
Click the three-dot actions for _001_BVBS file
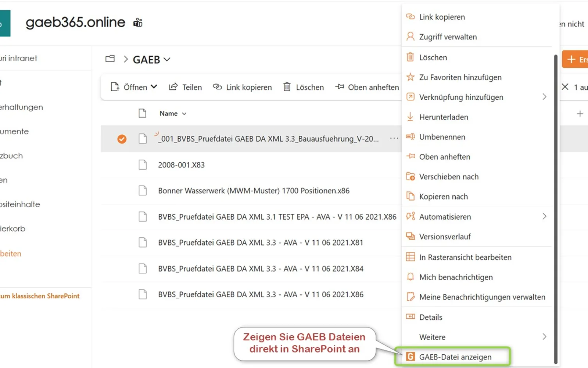(394, 138)
